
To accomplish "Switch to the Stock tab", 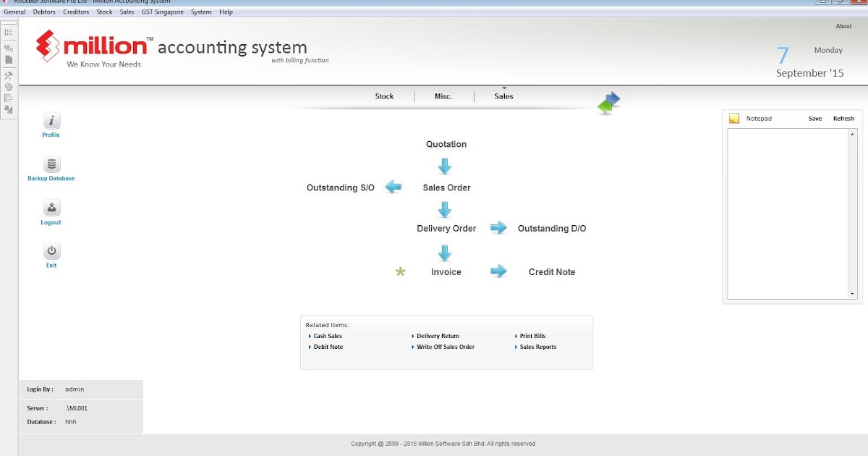I will point(384,96).
